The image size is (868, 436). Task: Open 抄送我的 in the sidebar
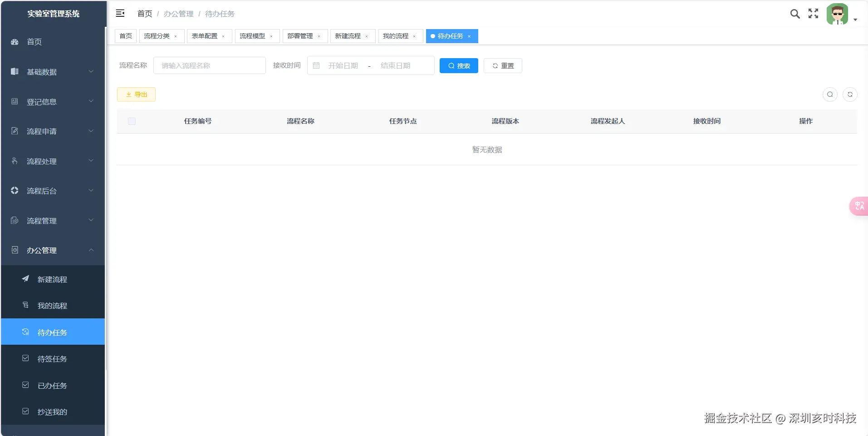click(x=53, y=412)
